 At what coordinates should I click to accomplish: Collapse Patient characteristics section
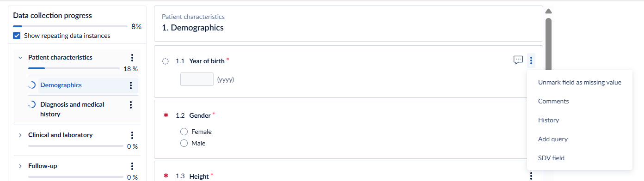click(20, 58)
